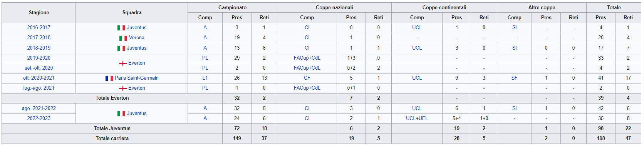
Task: Click the L1 league link
Action: pyautogui.click(x=205, y=78)
